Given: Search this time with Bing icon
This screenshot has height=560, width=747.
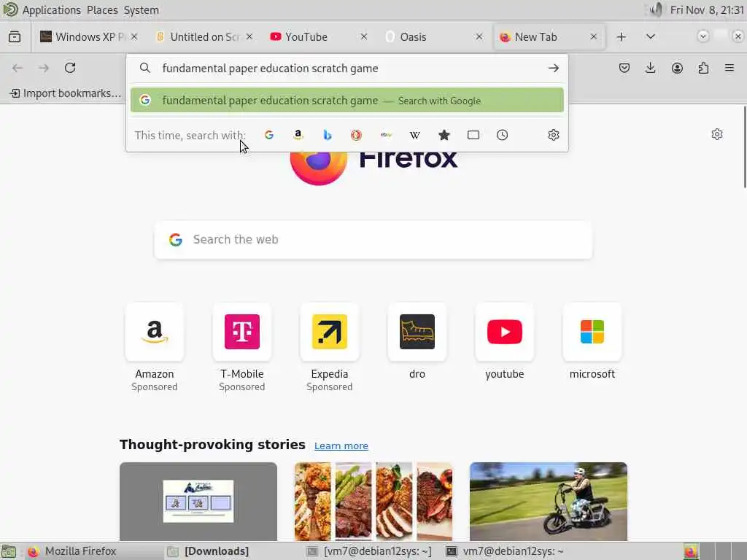Looking at the screenshot, I should 328,135.
